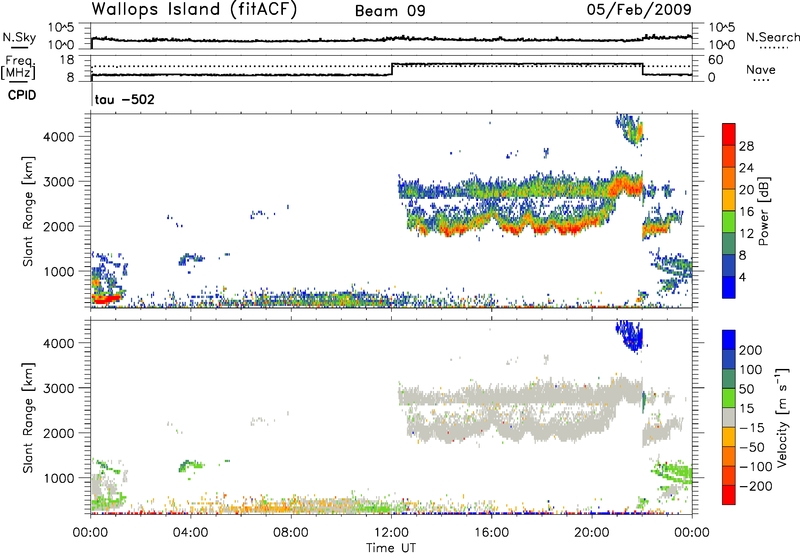
Task: Select the blue bottom of power colorbar
Action: point(729,287)
